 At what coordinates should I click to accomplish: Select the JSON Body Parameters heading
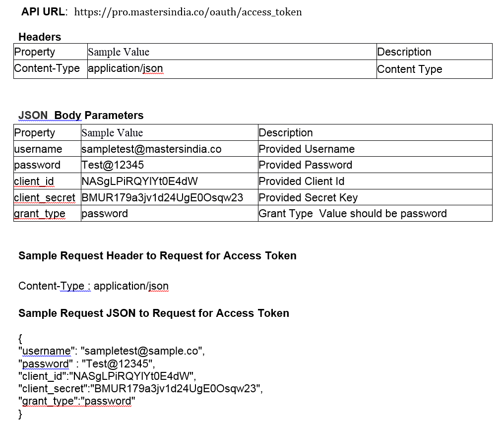(80, 115)
